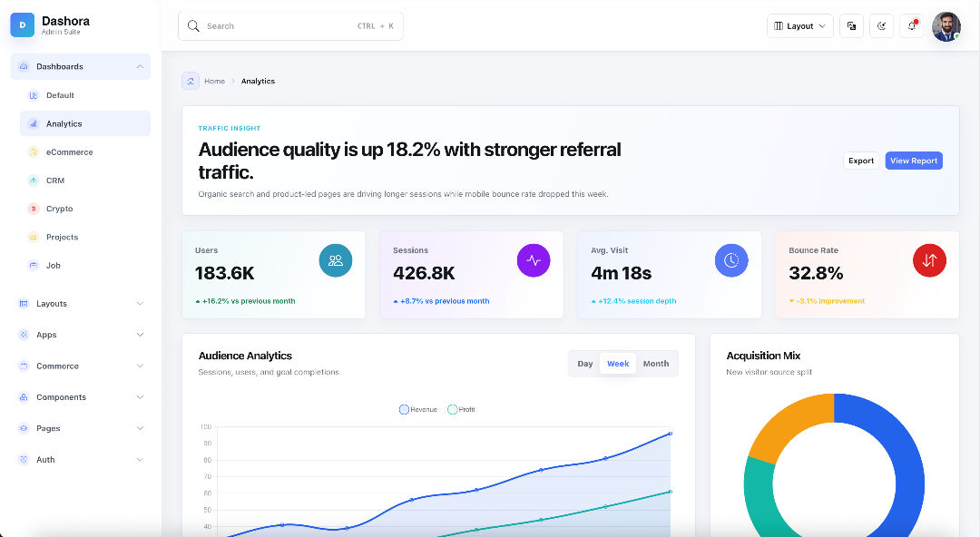Screen dimensions: 980x537
Task: Open the Default dashboard item
Action: [85, 95]
